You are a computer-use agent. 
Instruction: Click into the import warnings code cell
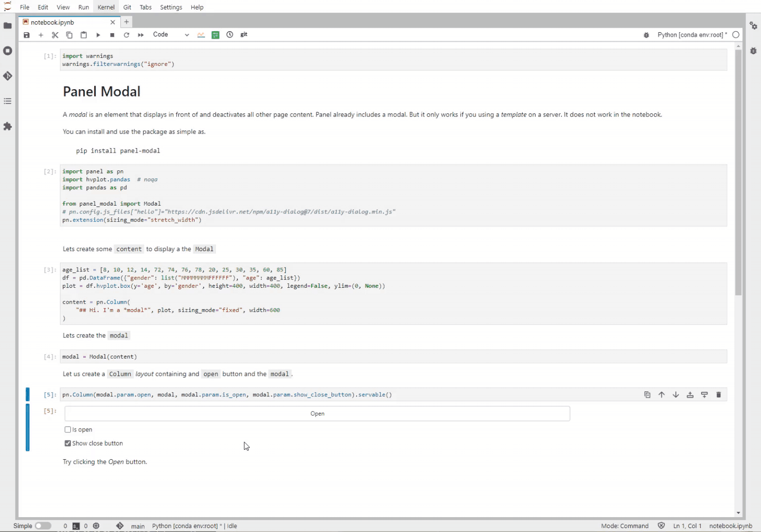pos(393,60)
